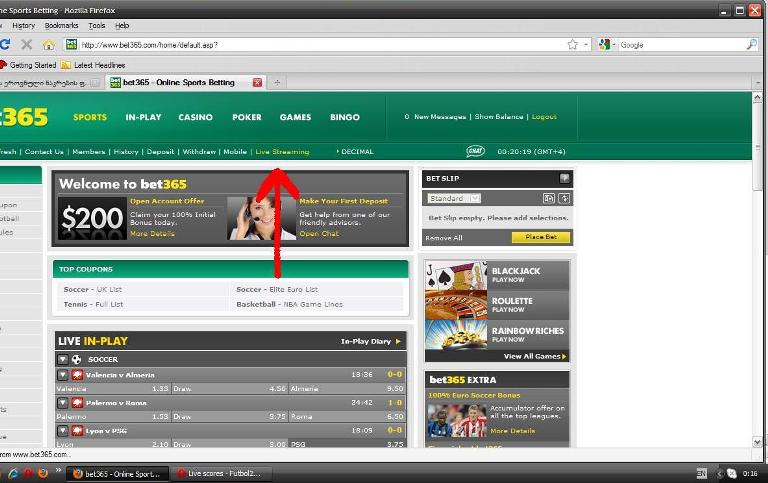
Task: Open Roulette game thumbnail
Action: 456,305
